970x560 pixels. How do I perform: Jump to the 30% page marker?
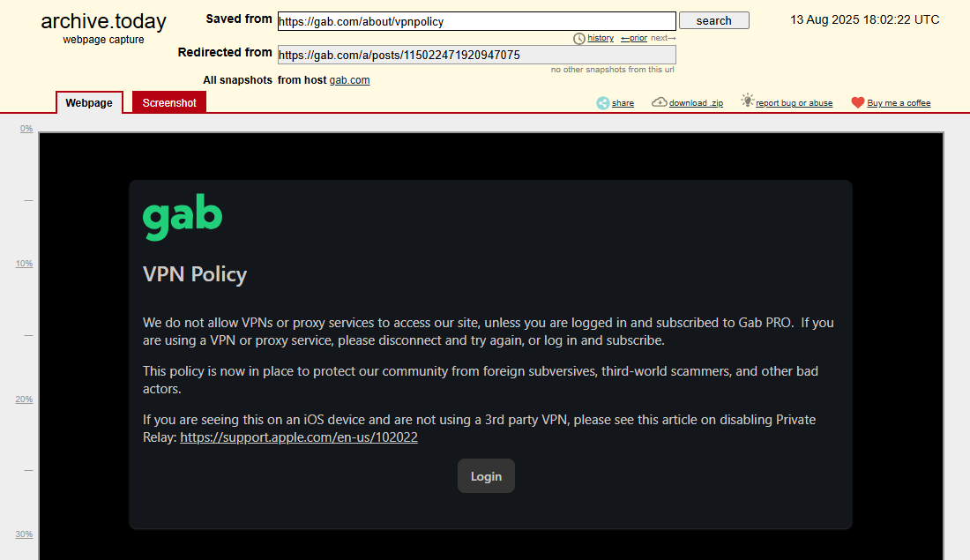(x=24, y=534)
